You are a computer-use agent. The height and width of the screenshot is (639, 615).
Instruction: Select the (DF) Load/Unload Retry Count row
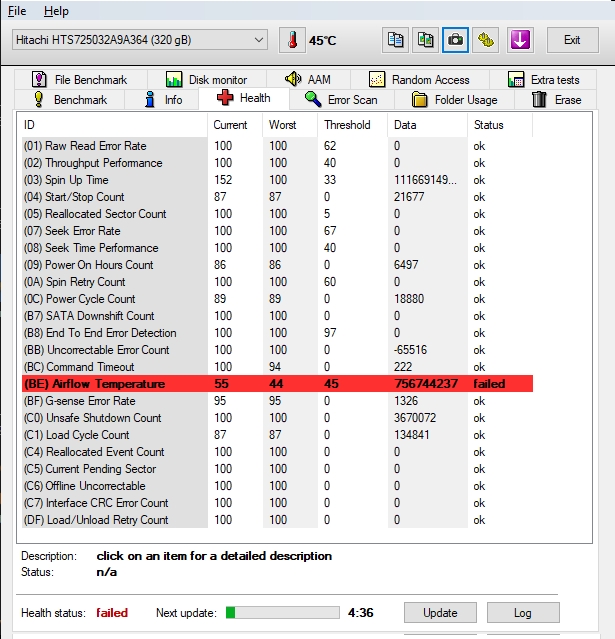(x=277, y=520)
